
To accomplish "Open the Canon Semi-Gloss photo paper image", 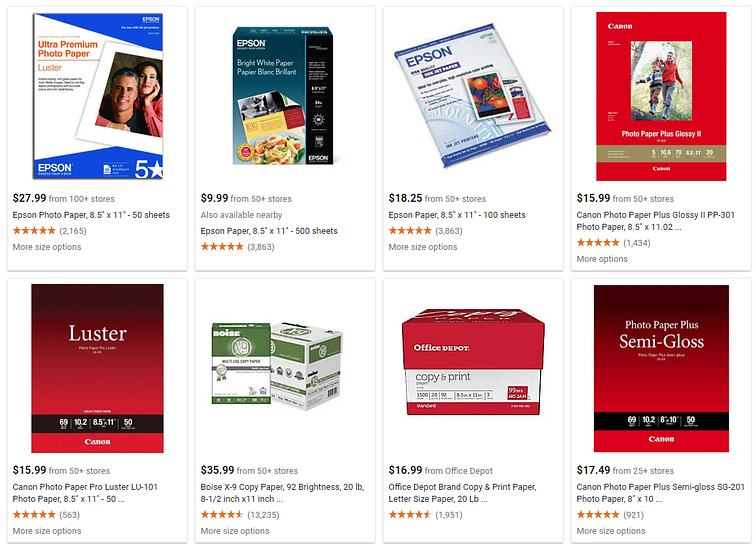I will 661,368.
